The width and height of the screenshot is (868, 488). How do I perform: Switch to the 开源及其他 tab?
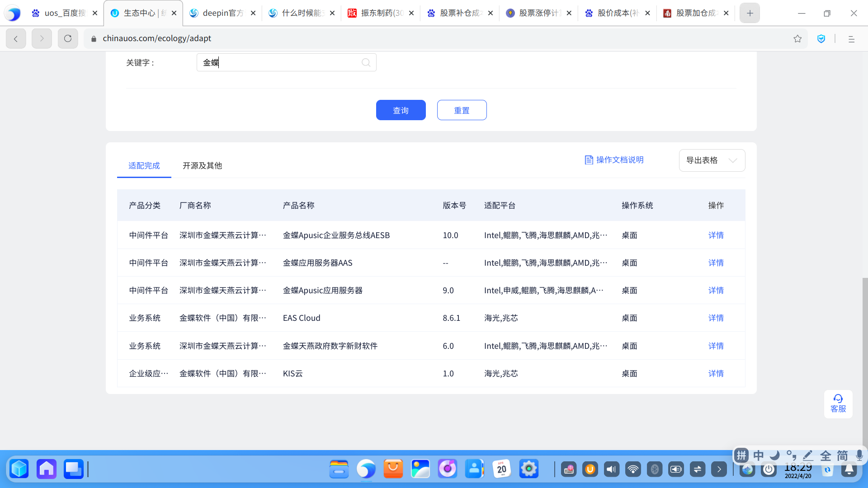[x=202, y=166]
